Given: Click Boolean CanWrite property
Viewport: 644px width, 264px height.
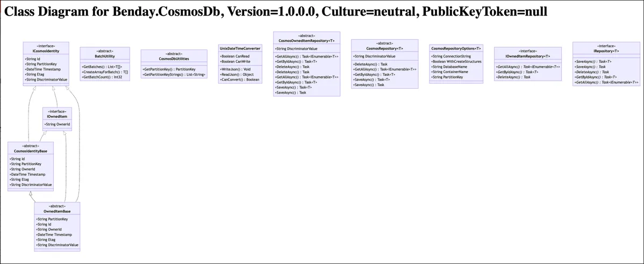Looking at the screenshot, I should tap(235, 62).
